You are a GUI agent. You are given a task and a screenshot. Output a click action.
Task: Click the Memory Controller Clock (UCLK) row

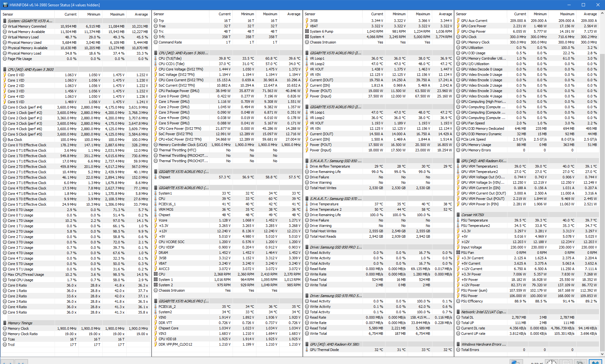(227, 145)
